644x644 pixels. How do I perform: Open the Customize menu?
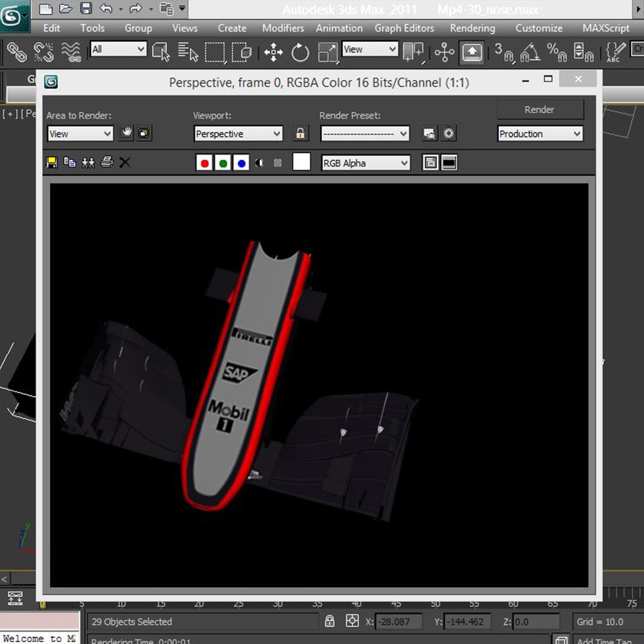[539, 28]
